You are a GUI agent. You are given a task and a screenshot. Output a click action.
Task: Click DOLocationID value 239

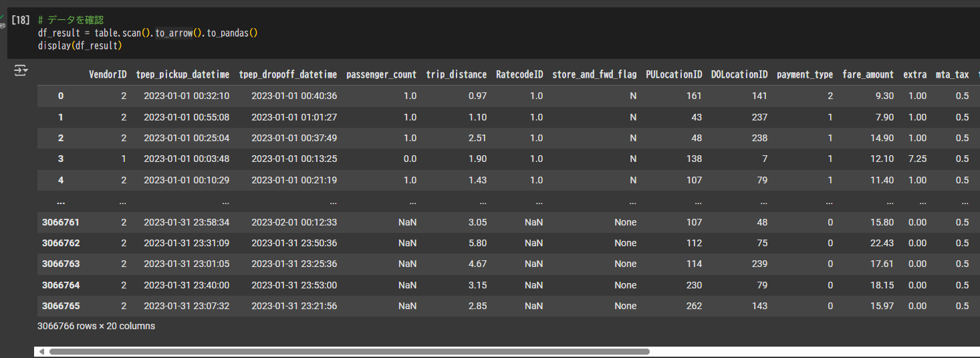(x=759, y=264)
